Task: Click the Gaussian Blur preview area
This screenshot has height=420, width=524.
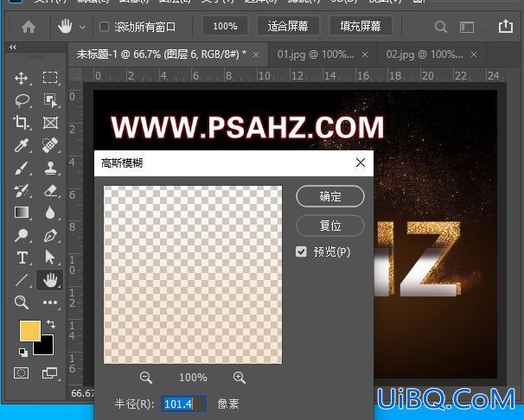Action: 193,275
